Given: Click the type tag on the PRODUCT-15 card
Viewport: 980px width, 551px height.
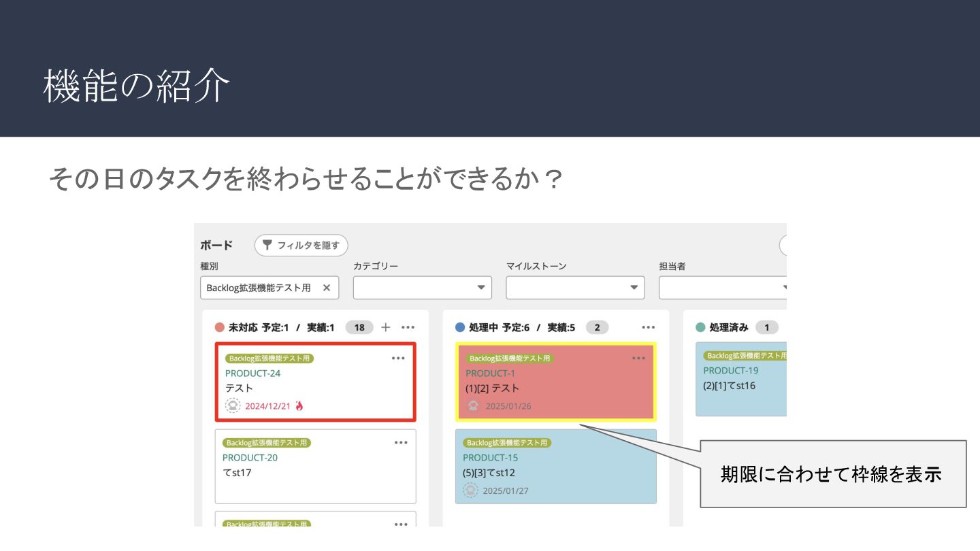Looking at the screenshot, I should coord(507,443).
